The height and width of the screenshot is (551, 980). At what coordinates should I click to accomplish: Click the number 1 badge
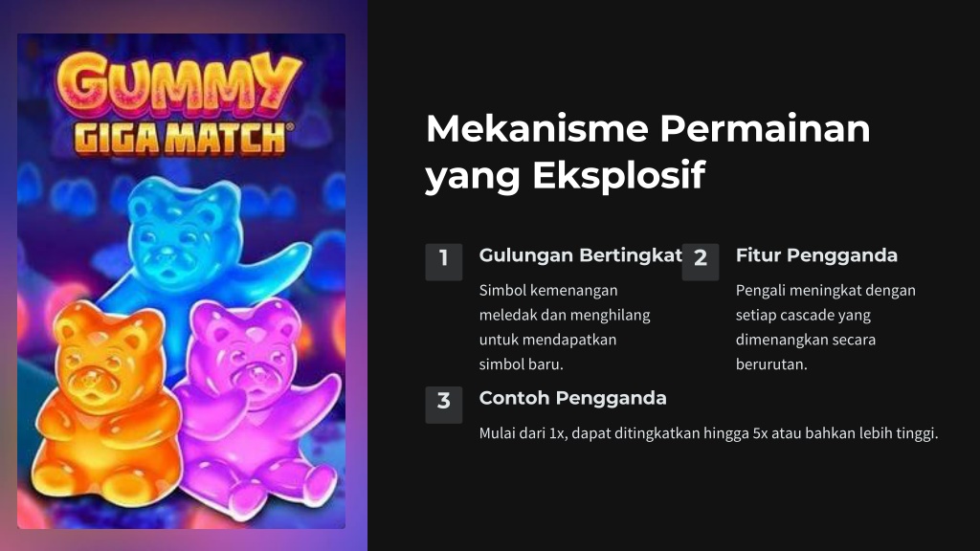[x=444, y=262]
